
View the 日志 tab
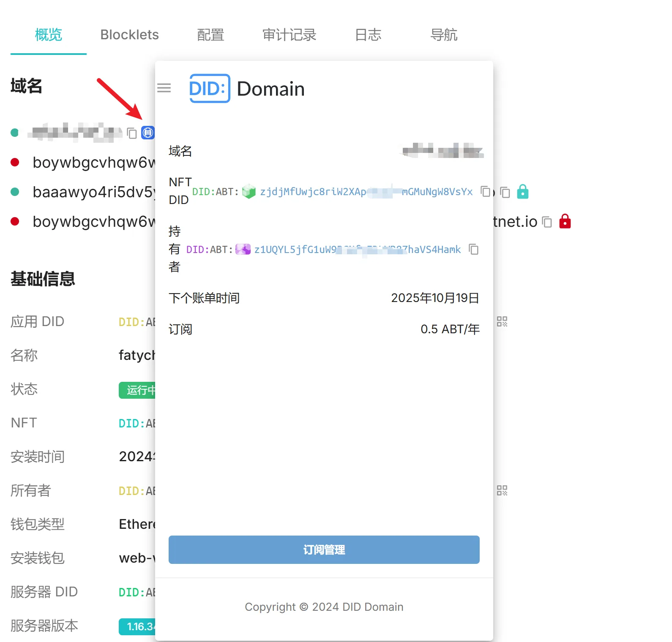[368, 35]
